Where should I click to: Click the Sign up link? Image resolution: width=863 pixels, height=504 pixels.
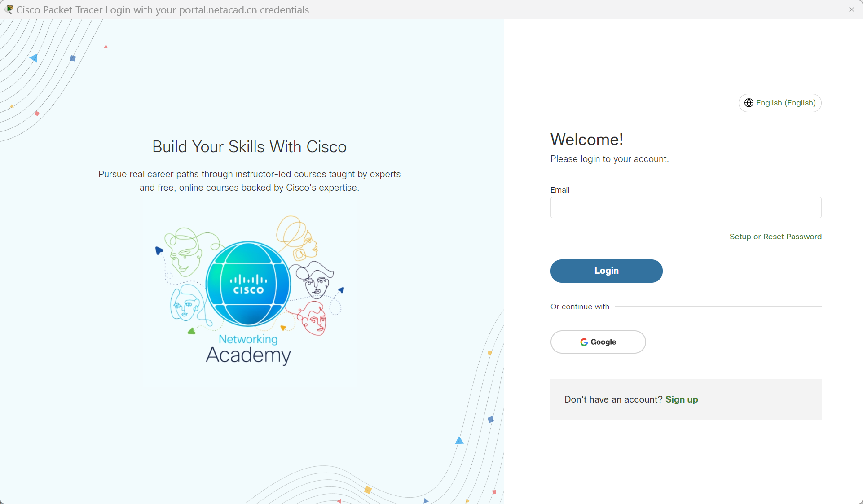(682, 399)
